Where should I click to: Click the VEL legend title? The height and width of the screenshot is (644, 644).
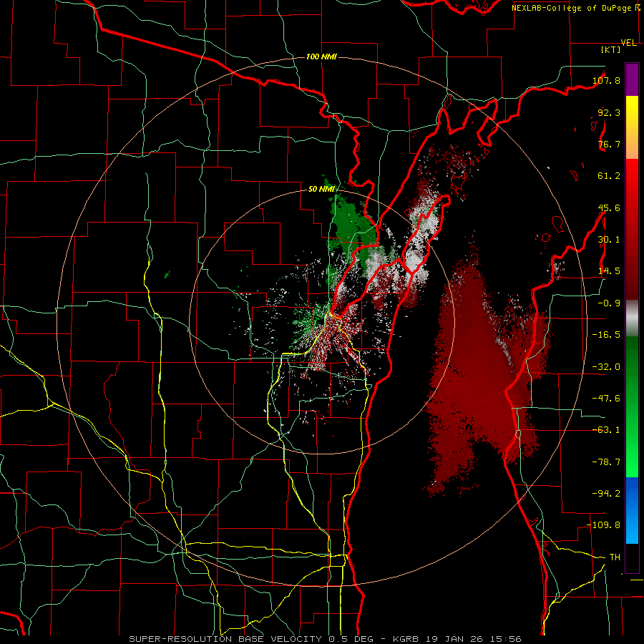628,43
